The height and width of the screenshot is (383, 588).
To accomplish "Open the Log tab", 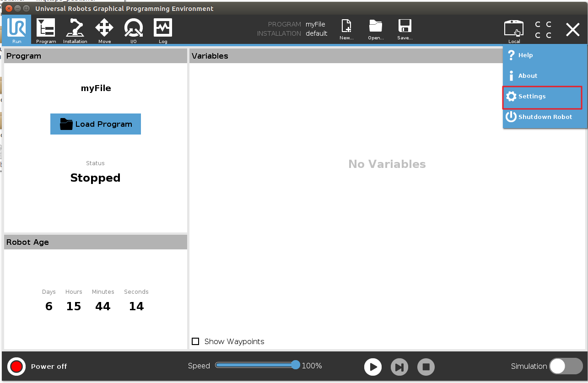I will 163,30.
